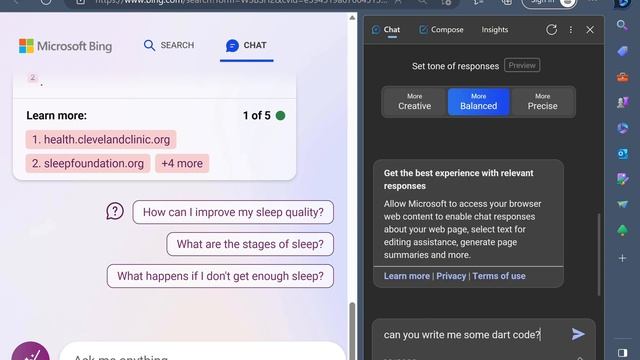The height and width of the screenshot is (360, 640).
Task: Toggle the sidebar visibility icon at bottom
Action: tap(622, 352)
